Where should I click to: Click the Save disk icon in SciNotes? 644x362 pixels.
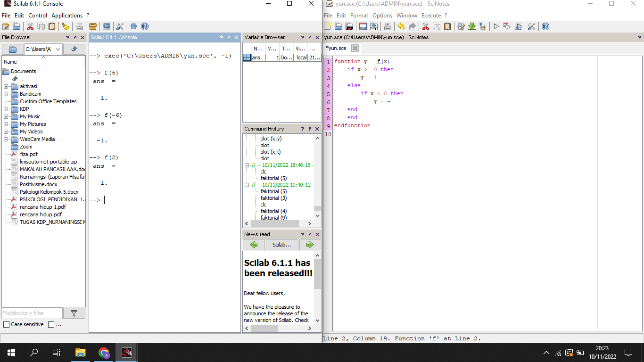(363, 26)
